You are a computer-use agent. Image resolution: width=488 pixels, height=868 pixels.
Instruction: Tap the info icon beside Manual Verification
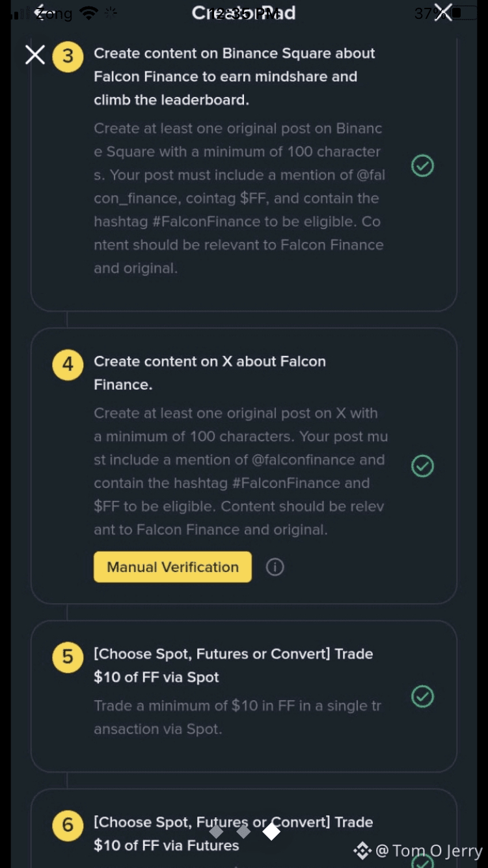coord(275,567)
